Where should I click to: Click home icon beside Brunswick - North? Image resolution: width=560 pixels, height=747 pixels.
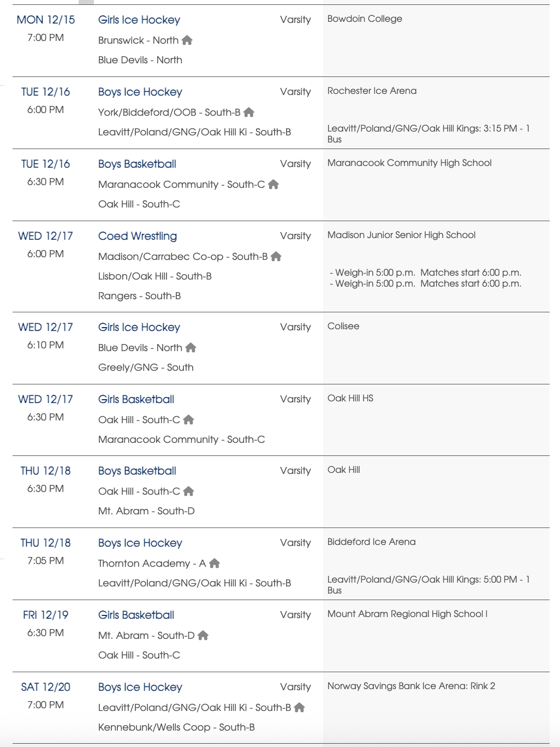(x=187, y=40)
